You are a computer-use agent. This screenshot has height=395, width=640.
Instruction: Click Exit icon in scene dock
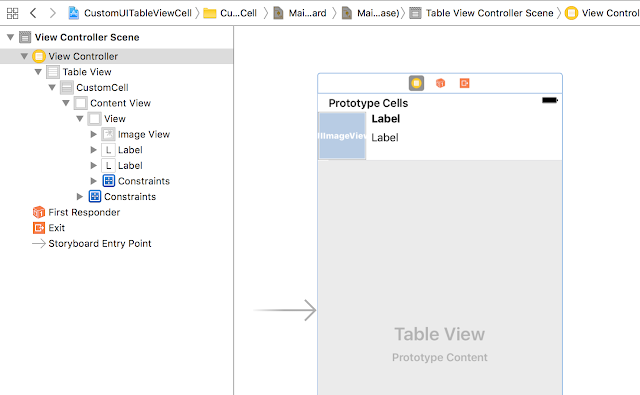pos(464,83)
